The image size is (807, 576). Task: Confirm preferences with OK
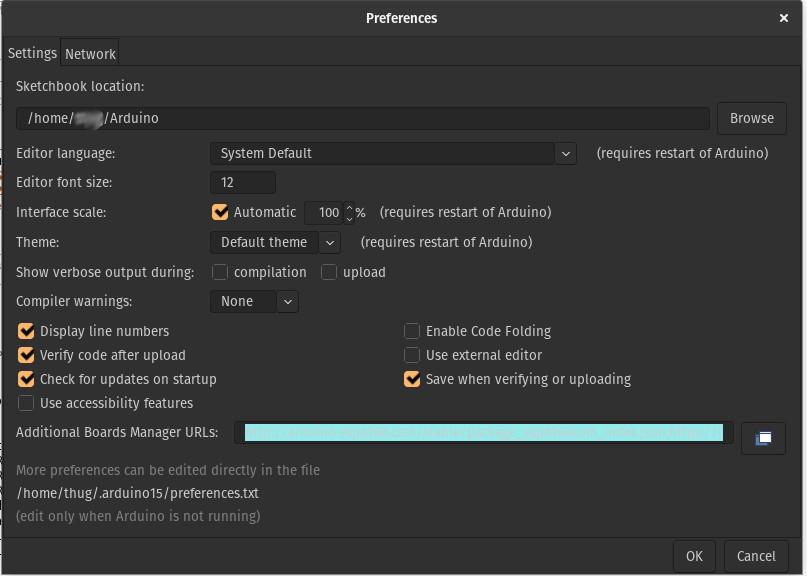pyautogui.click(x=694, y=556)
